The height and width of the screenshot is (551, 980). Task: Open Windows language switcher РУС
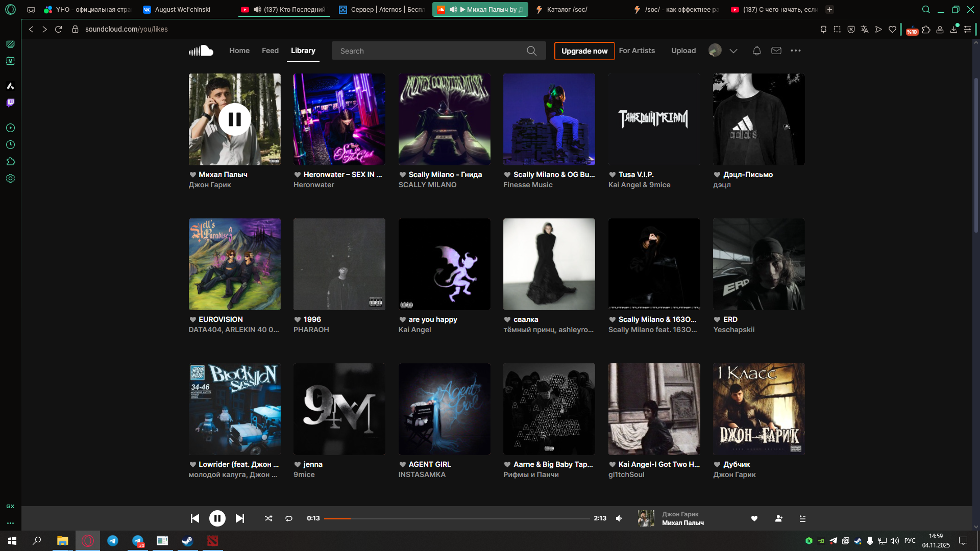pyautogui.click(x=910, y=541)
